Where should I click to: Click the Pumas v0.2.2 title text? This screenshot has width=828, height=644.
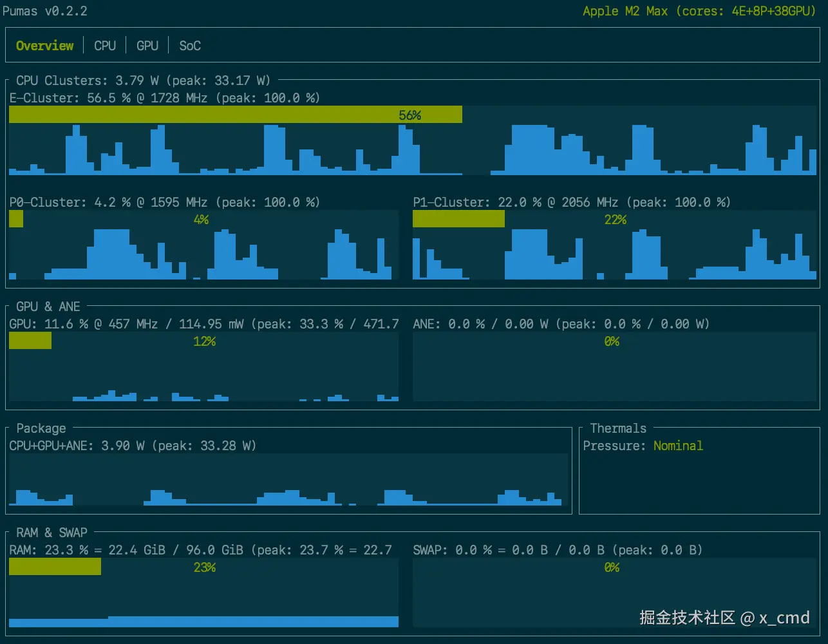pos(45,11)
